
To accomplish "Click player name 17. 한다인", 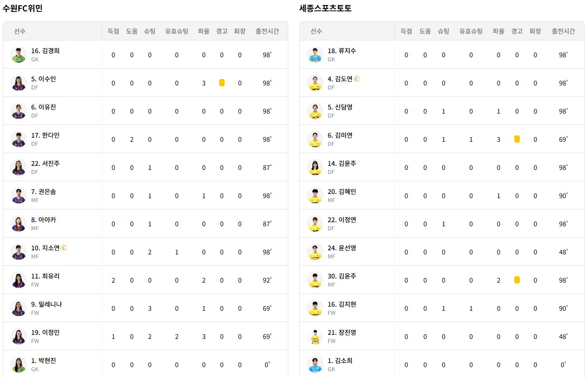I will click(45, 135).
